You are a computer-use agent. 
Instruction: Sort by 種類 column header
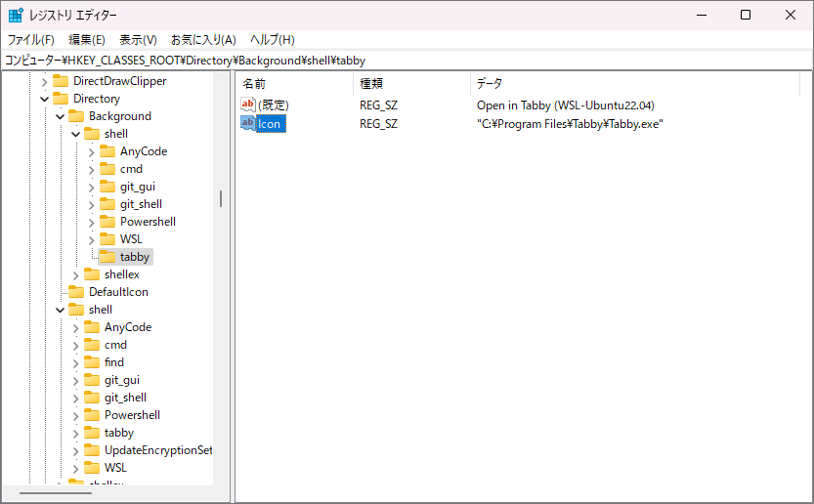412,84
